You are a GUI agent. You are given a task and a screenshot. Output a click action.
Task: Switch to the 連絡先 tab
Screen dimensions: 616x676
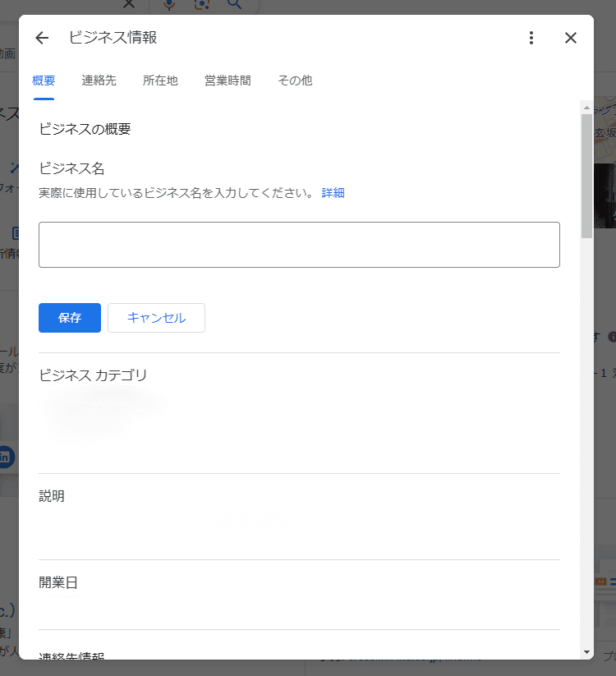[x=99, y=80]
